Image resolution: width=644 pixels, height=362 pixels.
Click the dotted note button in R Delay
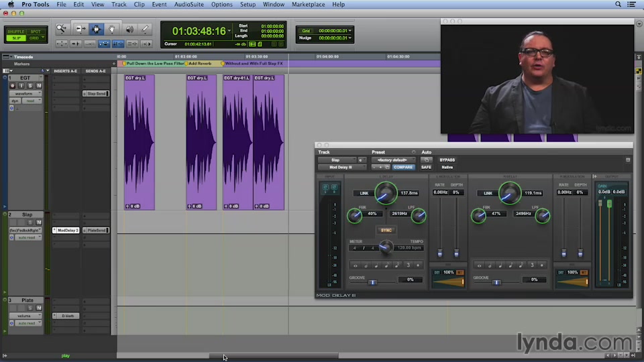pyautogui.click(x=542, y=265)
